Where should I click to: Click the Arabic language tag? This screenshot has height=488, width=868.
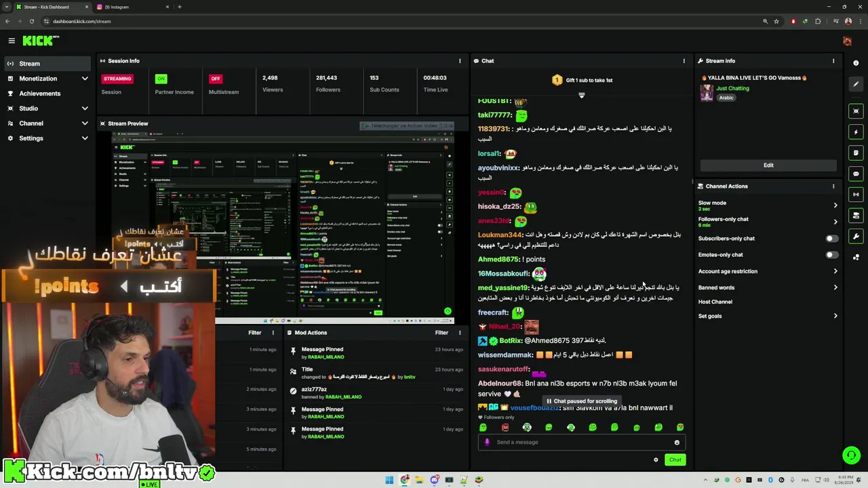(x=726, y=98)
